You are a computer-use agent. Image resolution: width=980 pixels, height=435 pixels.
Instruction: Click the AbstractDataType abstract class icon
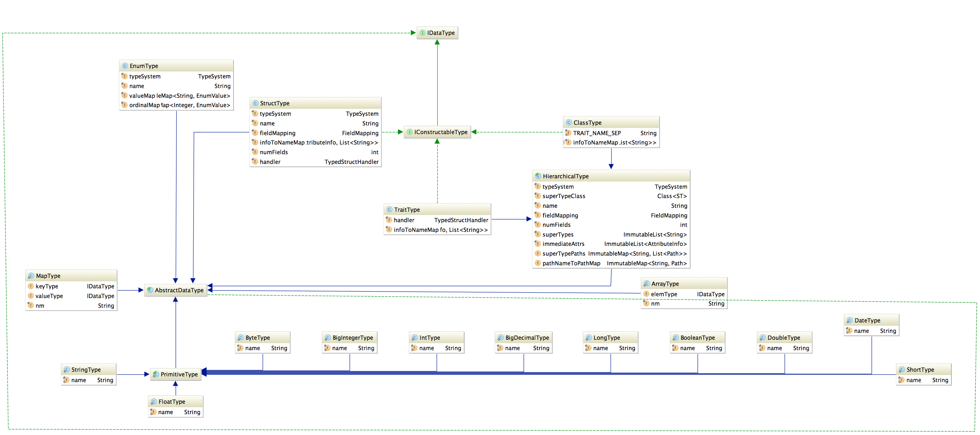(x=150, y=290)
